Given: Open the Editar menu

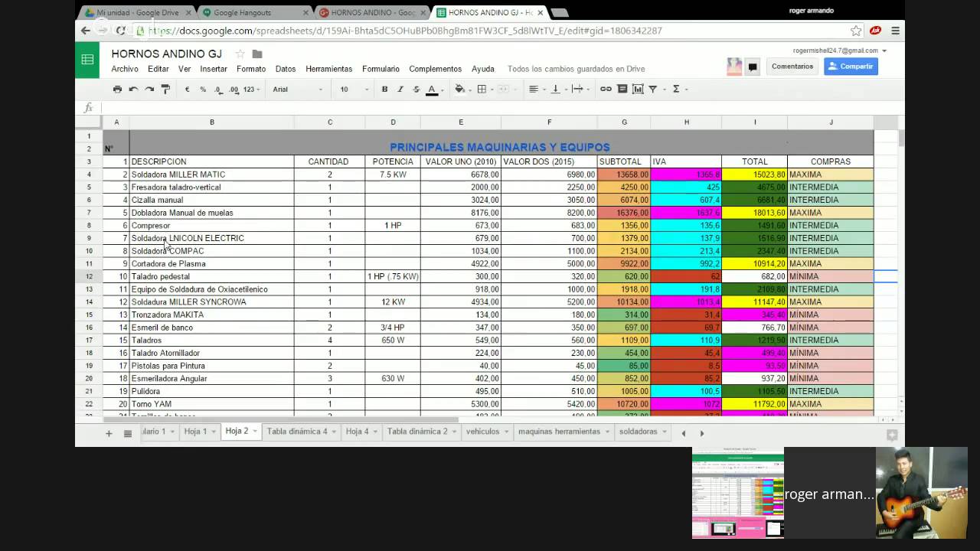Looking at the screenshot, I should [x=158, y=69].
